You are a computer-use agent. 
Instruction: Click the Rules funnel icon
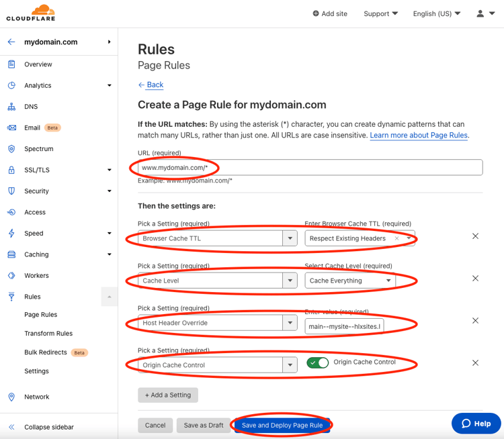click(11, 297)
